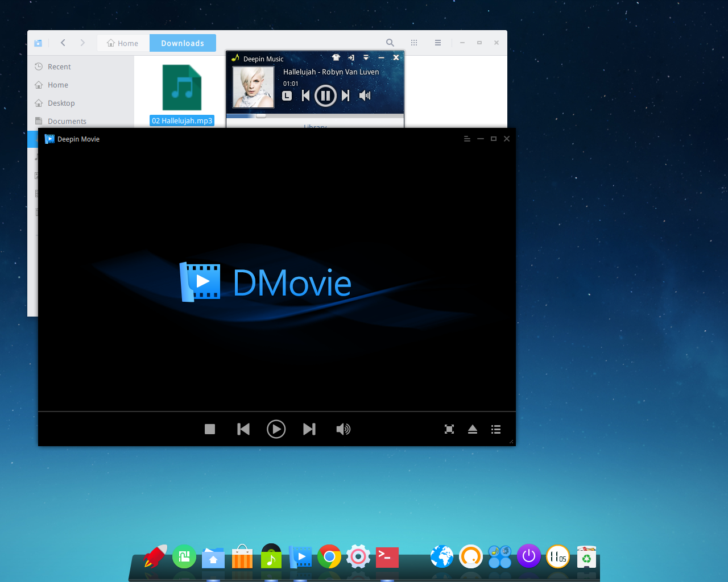Enter fullscreen mode in Deepin Movie

[x=449, y=429]
